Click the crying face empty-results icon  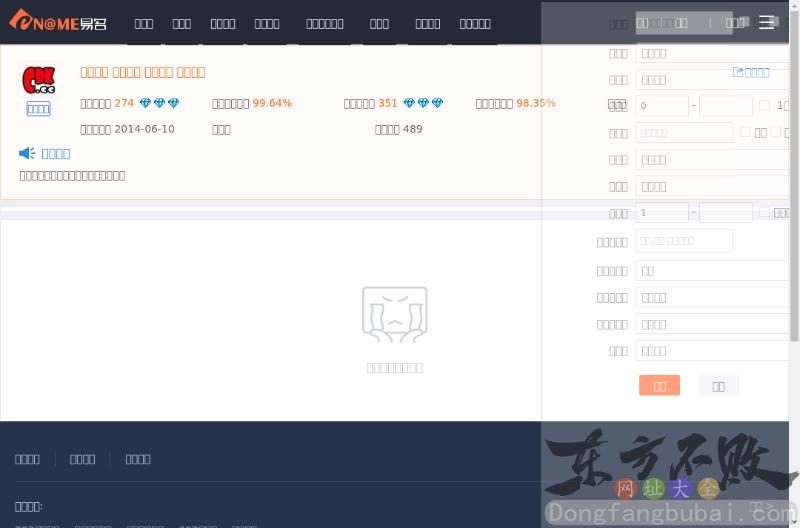(x=394, y=314)
